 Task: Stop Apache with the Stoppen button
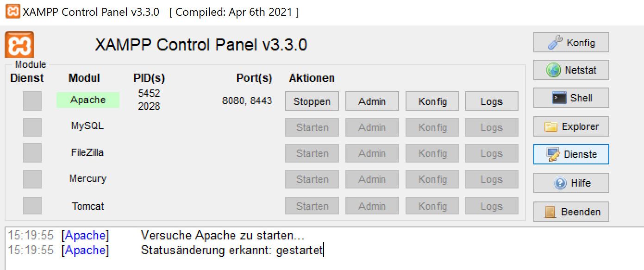click(312, 101)
